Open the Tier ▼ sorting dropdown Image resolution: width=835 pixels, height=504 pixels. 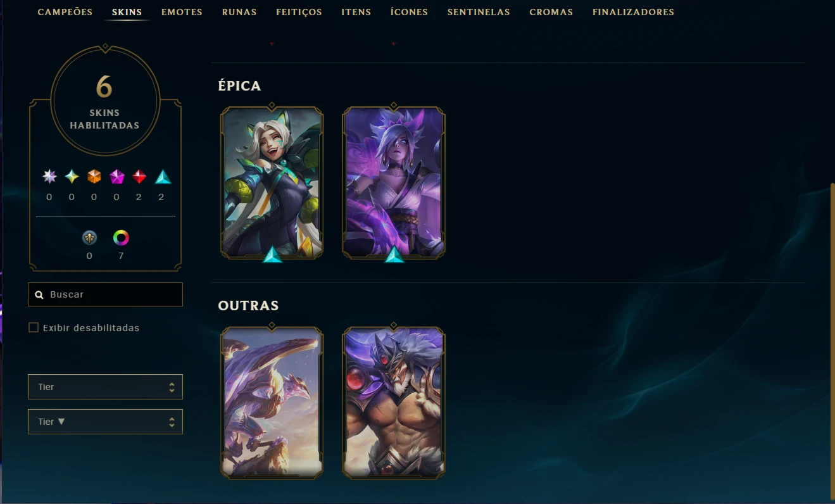(x=105, y=422)
